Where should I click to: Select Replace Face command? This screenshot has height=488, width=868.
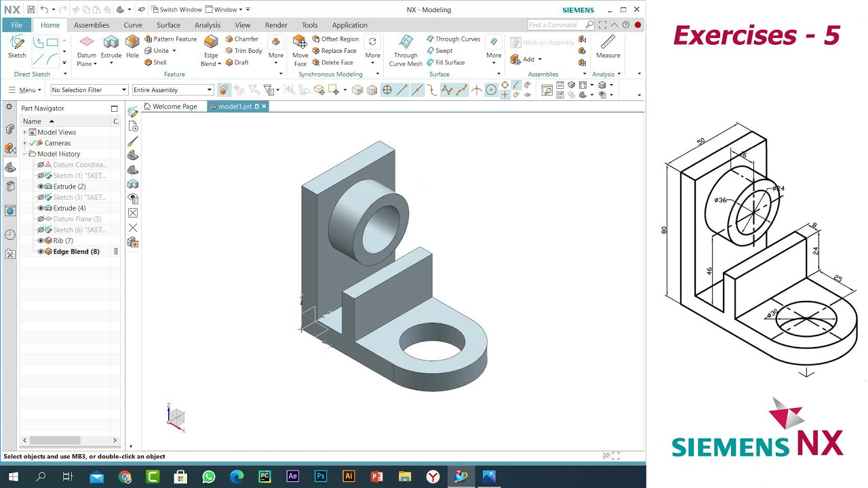coord(334,51)
